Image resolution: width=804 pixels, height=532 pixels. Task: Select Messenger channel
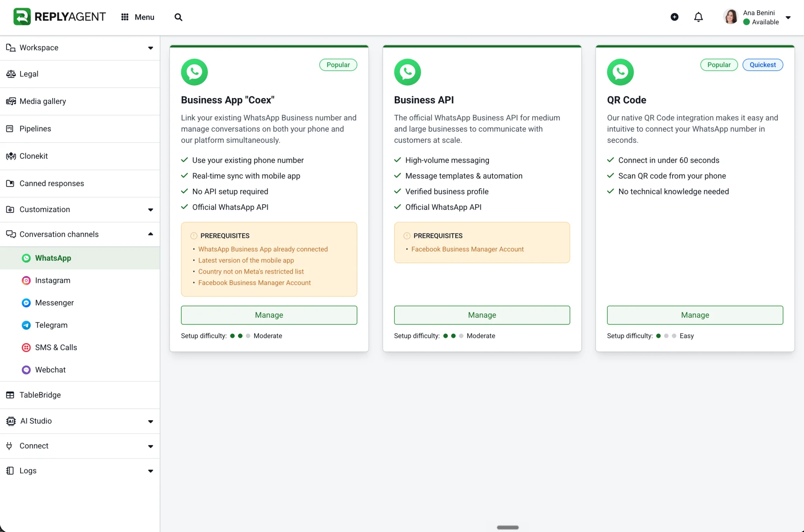coord(80,303)
